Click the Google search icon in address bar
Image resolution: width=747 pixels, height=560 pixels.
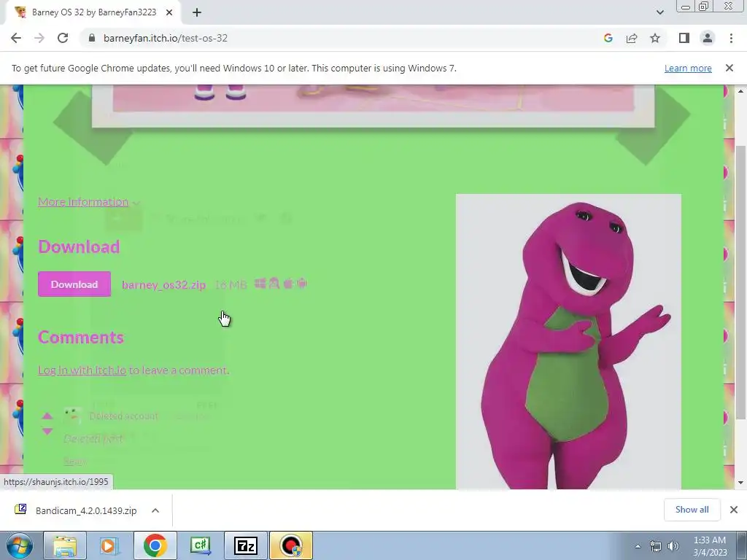[608, 38]
